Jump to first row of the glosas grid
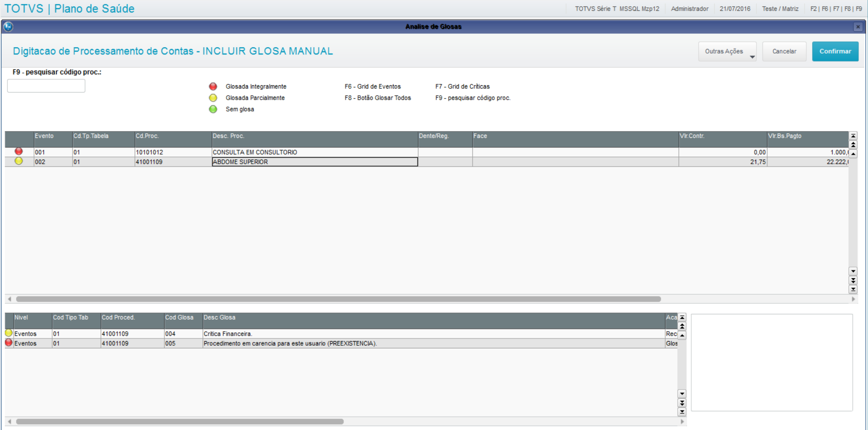This screenshot has height=430, width=868. point(682,317)
